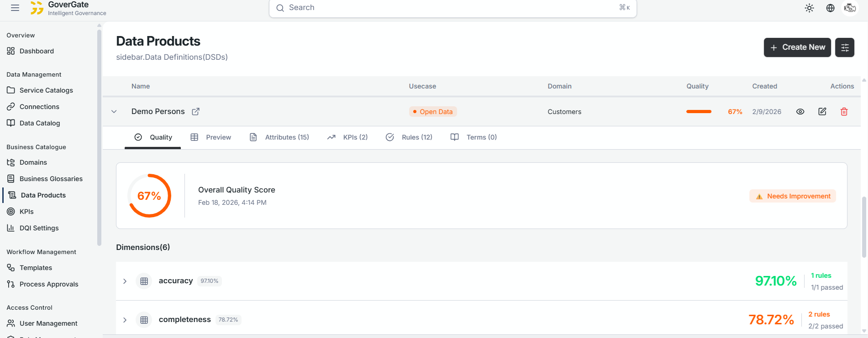Click the Create New button

pyautogui.click(x=797, y=47)
